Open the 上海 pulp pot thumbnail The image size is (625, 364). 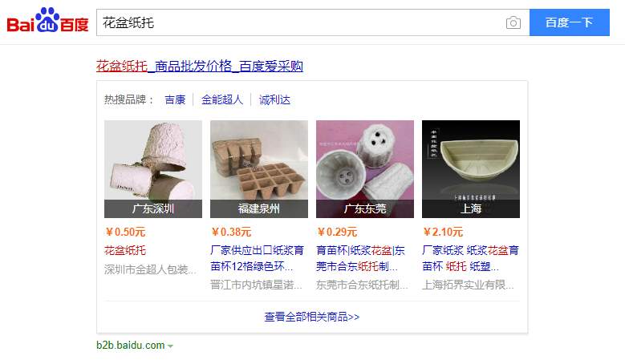click(x=471, y=169)
